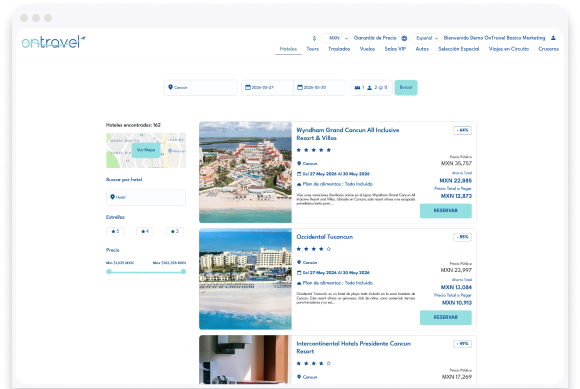The width and height of the screenshot is (580, 389).
Task: Click Intercontinental -49% discount badge
Action: coord(462,344)
